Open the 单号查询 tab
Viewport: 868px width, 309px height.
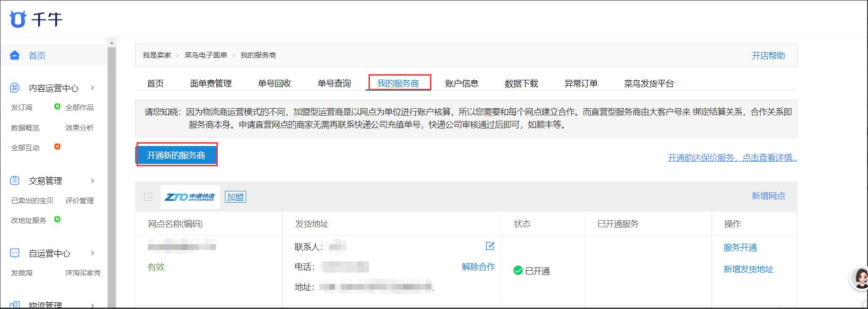click(334, 84)
